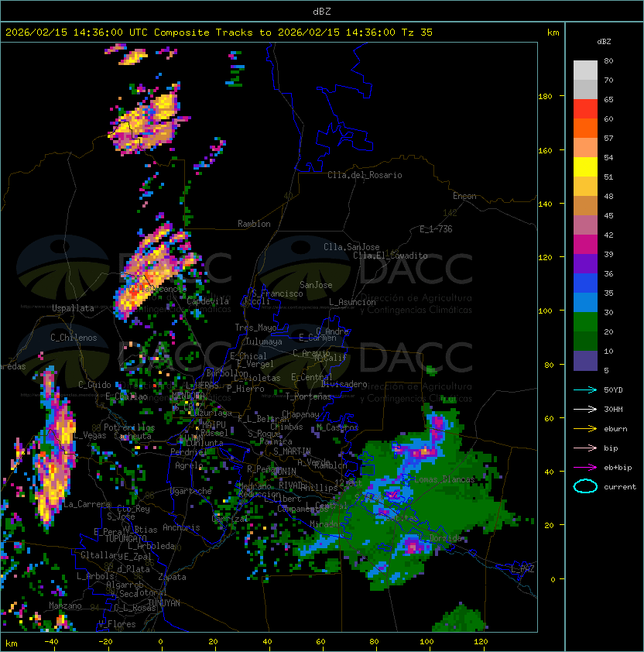Click the cyan current ellipse icon

[585, 486]
